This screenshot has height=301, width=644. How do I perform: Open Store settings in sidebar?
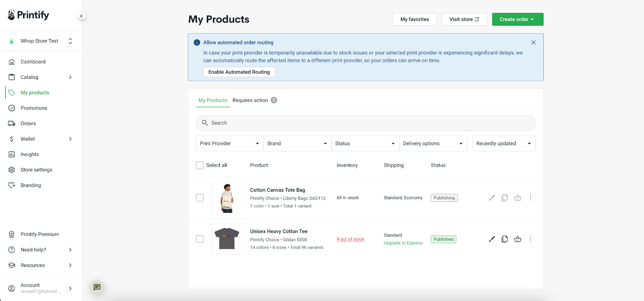coord(37,170)
